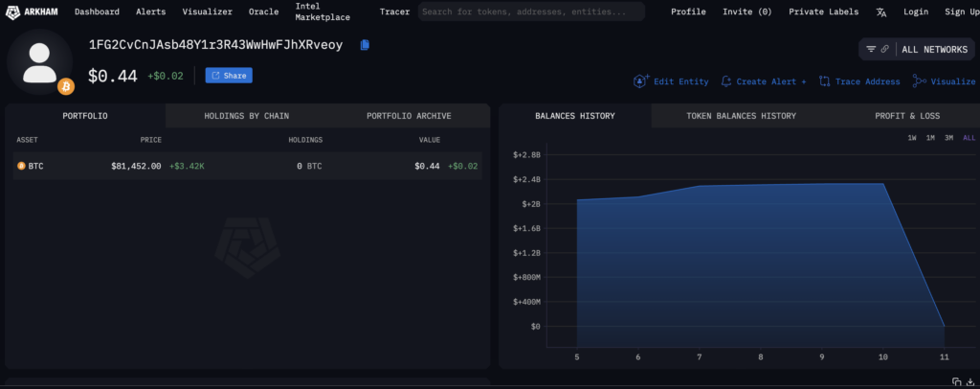This screenshot has height=389, width=980.
Task: Set chart range to 1W
Action: coord(912,138)
